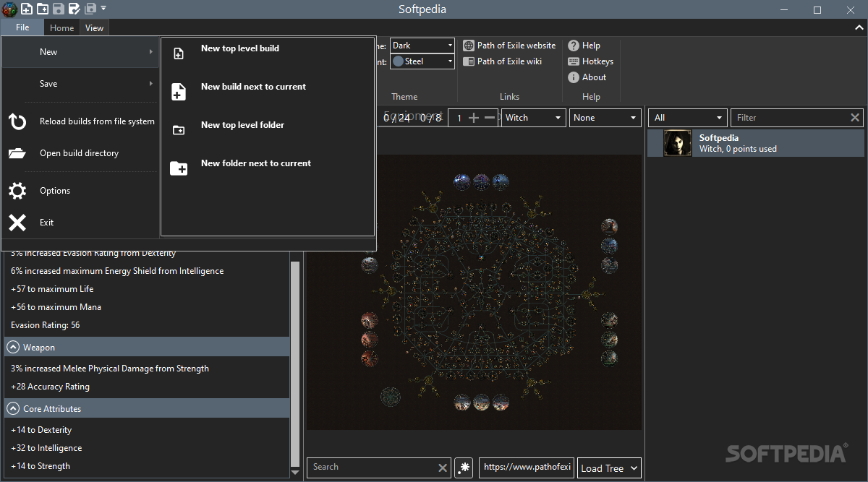Click the Softpedia build portrait thumbnail
Image resolution: width=868 pixels, height=482 pixels.
point(678,143)
